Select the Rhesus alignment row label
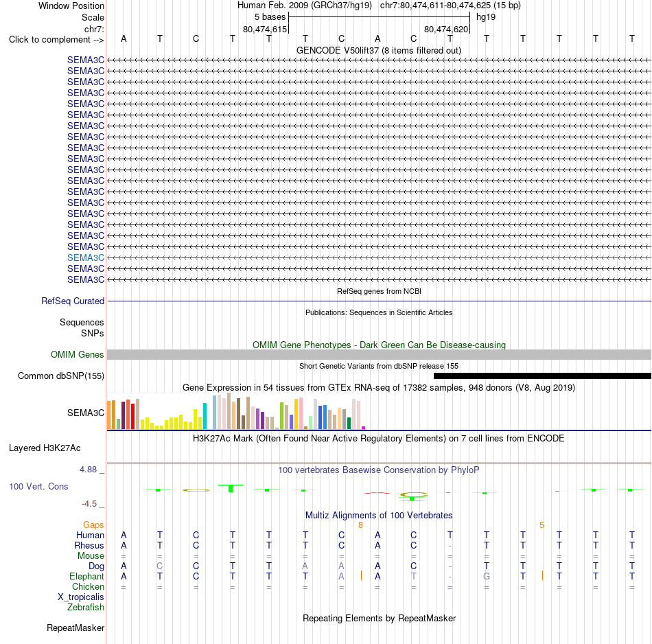The height and width of the screenshot is (644, 652). coord(89,545)
